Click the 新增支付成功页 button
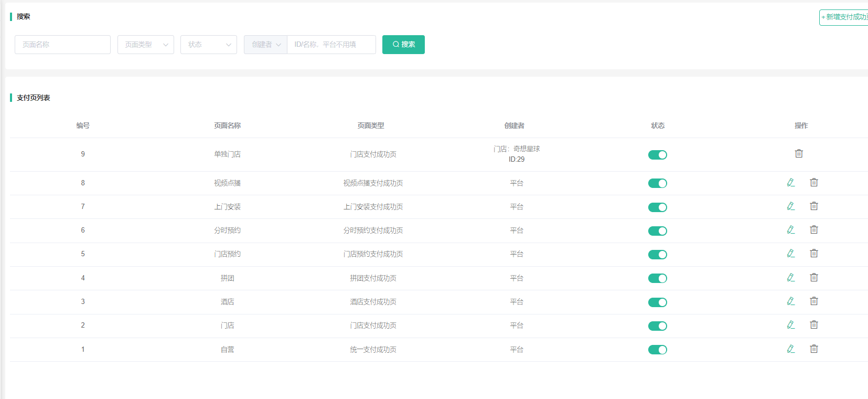Viewport: 868px width, 399px height. (844, 17)
